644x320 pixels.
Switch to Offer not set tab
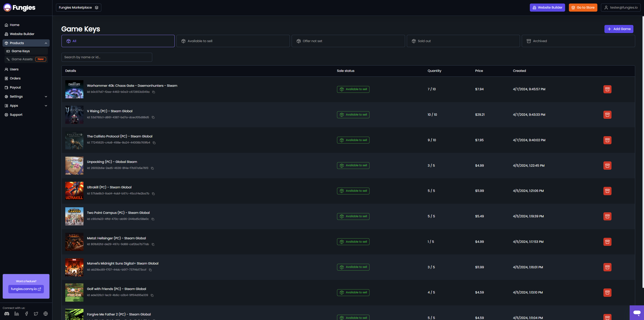point(348,41)
